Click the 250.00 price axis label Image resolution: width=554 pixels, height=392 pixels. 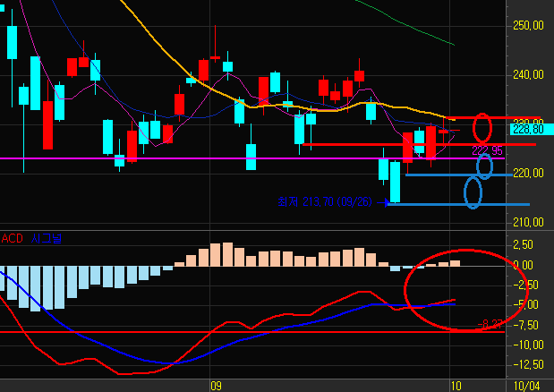528,26
